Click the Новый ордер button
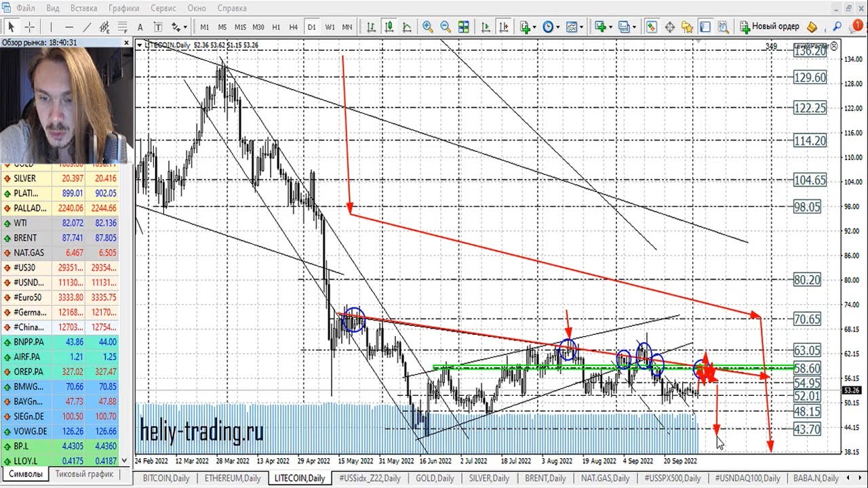 [x=770, y=27]
